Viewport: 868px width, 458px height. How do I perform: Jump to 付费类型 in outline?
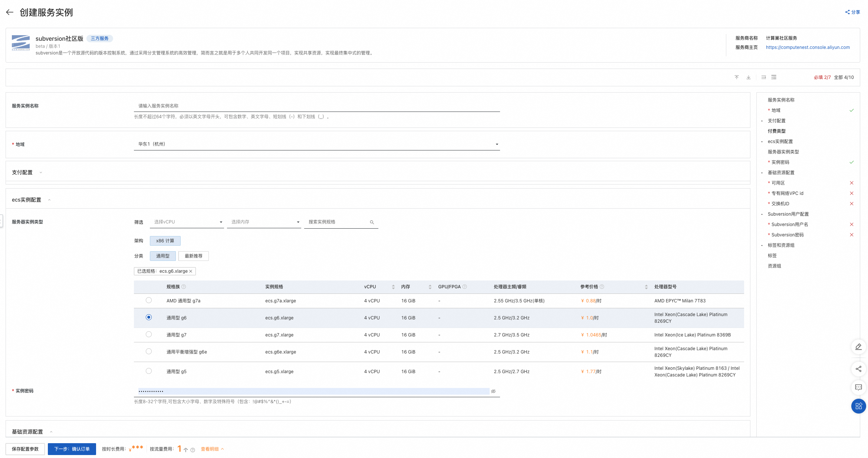[x=777, y=131]
